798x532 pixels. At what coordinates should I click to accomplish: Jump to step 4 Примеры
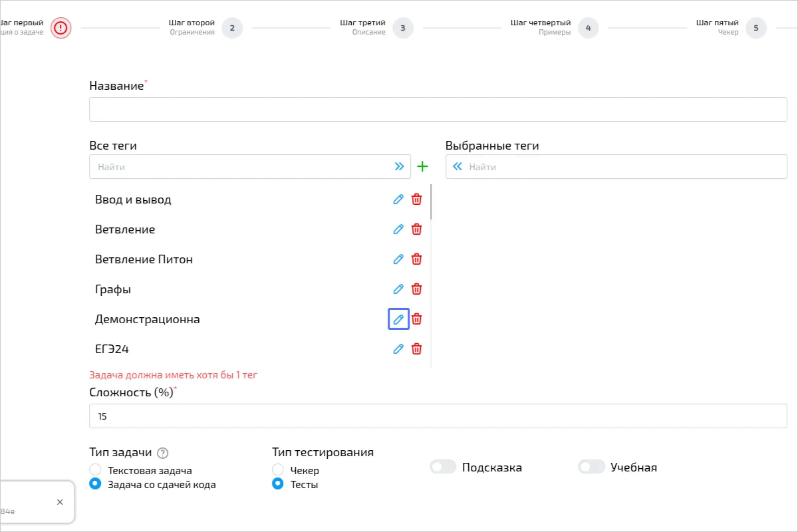588,28
